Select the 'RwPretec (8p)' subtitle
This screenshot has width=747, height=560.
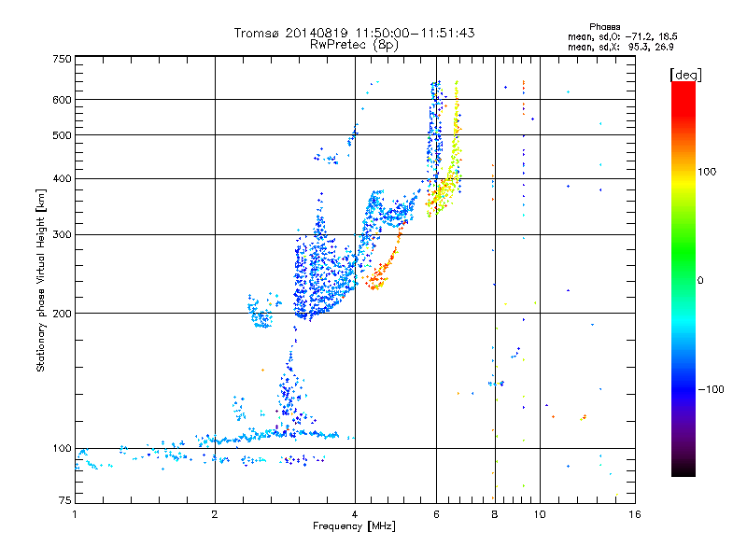354,45
